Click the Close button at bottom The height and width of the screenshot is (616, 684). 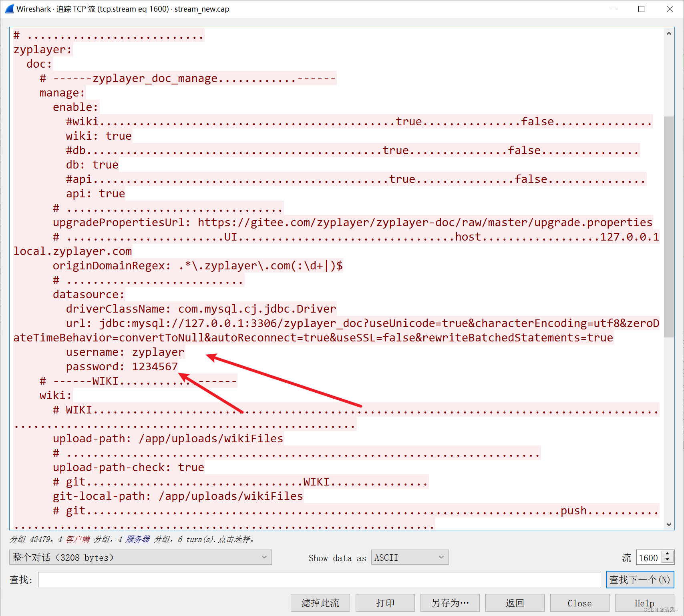pyautogui.click(x=579, y=603)
